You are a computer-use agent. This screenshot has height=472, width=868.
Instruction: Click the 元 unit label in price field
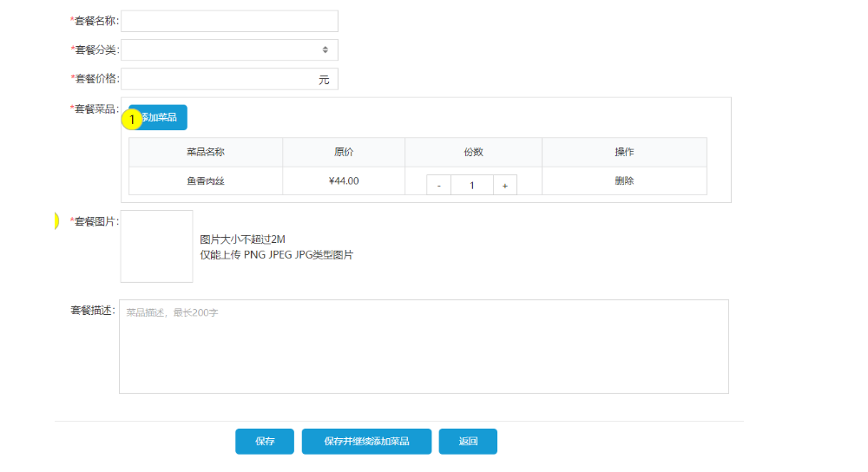tap(324, 80)
